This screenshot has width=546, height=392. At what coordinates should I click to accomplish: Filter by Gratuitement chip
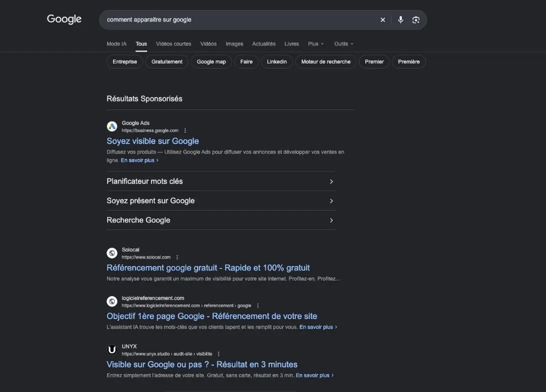pyautogui.click(x=167, y=61)
